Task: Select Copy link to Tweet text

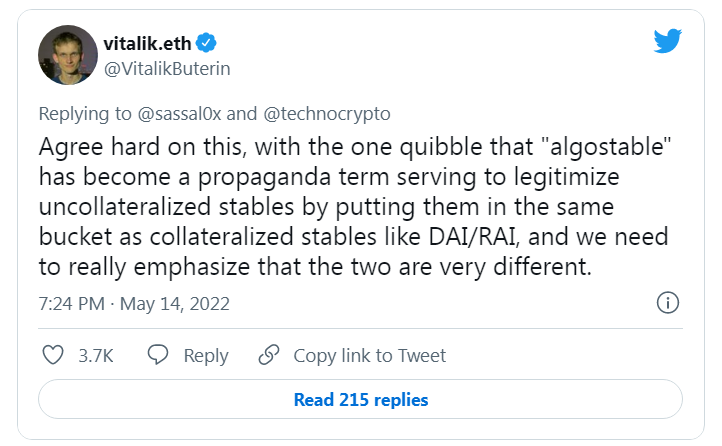Action: 369,356
